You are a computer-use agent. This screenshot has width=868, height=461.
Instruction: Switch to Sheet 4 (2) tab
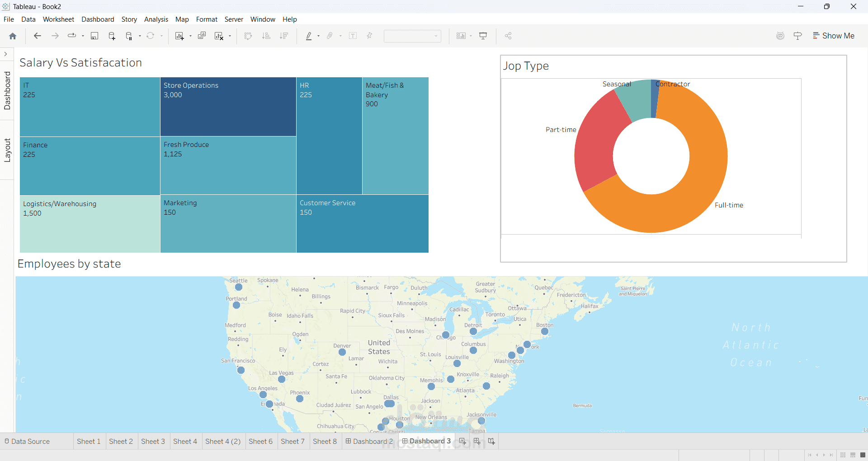coord(223,441)
